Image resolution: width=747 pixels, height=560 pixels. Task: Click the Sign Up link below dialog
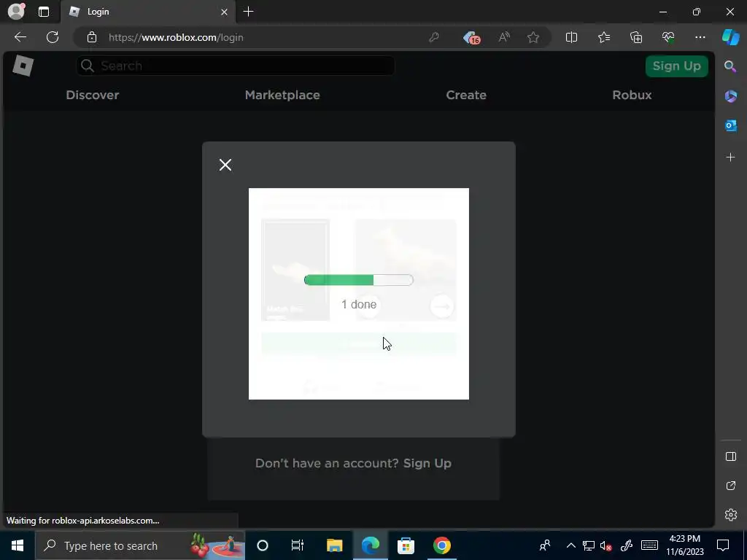(x=427, y=463)
